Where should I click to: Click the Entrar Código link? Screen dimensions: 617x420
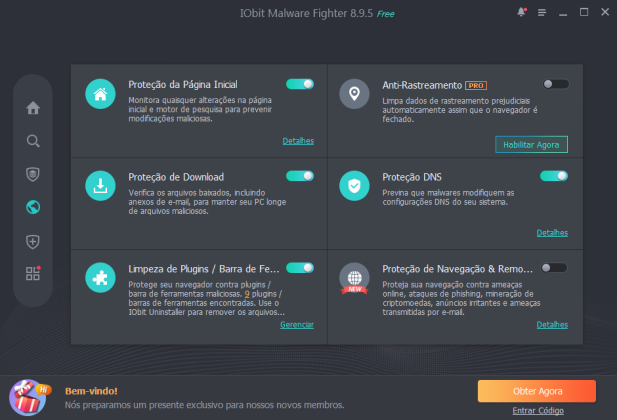pyautogui.click(x=538, y=411)
